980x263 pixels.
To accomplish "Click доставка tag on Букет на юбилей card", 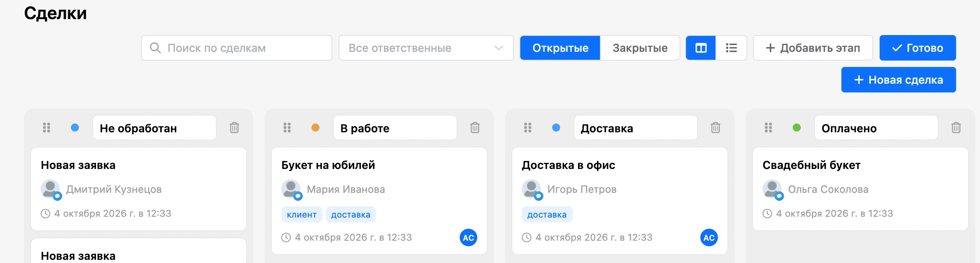I will click(351, 214).
